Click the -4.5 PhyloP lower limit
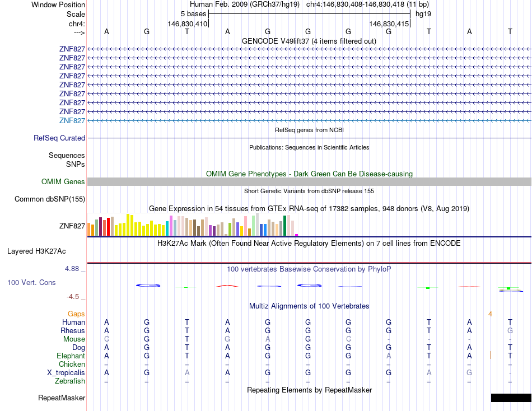Screen dimensions: 532x411 73,297
